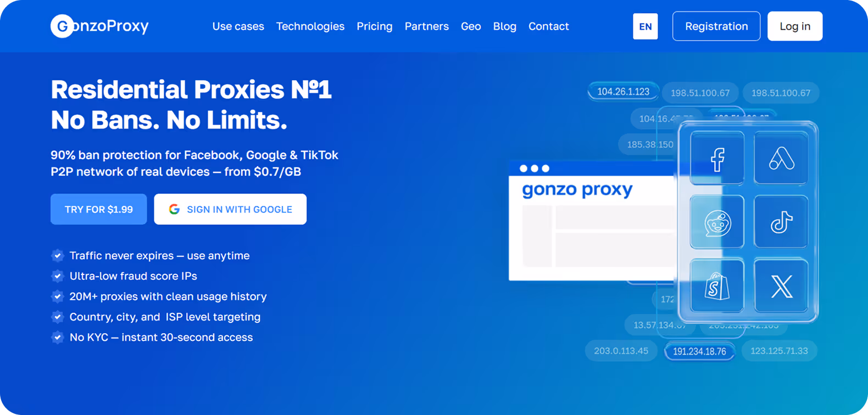The width and height of the screenshot is (868, 415).
Task: Click the text 'Ultra-low fraud score IPs'
Action: [x=133, y=276]
